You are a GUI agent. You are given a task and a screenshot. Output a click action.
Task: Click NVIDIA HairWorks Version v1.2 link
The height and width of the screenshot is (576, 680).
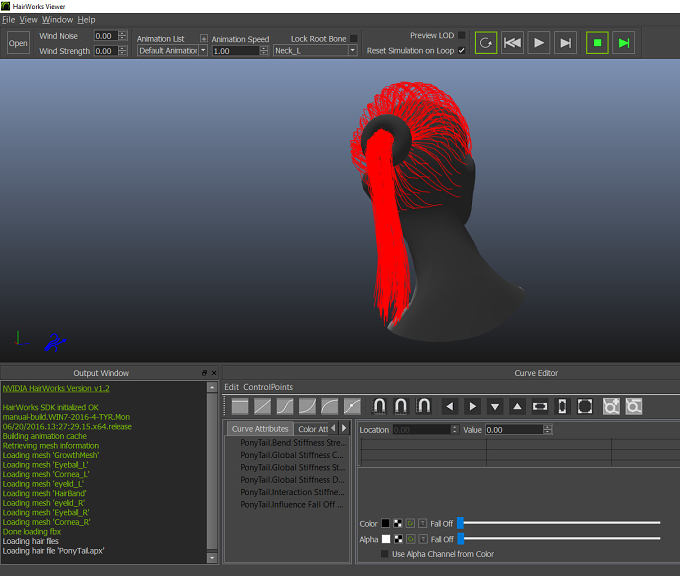click(56, 388)
